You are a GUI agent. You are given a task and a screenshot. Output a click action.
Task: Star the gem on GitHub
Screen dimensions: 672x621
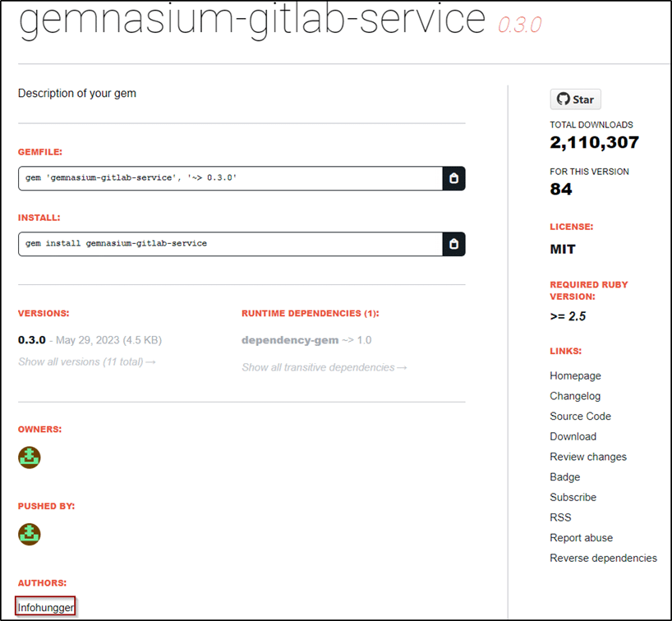(x=575, y=99)
